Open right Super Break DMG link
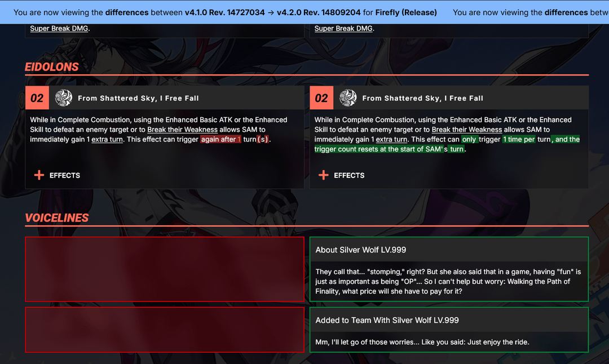This screenshot has width=609, height=364. click(x=343, y=28)
